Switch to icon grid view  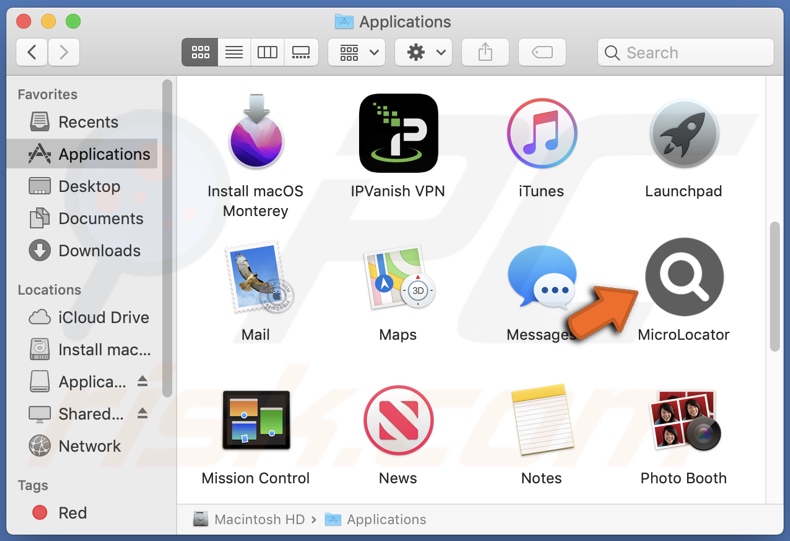200,52
